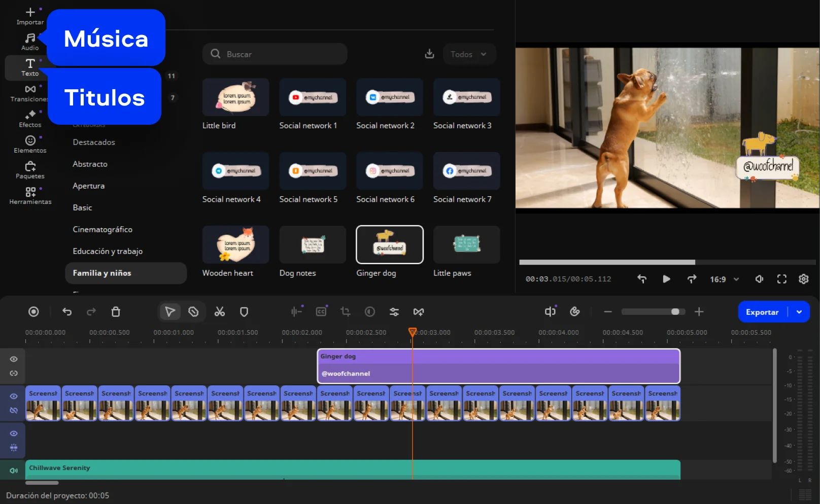Open the Todos filter dropdown
Image resolution: width=820 pixels, height=504 pixels.
469,54
